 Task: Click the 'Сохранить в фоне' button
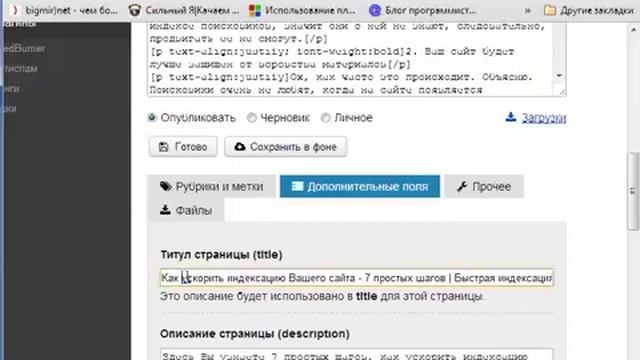coord(285,147)
